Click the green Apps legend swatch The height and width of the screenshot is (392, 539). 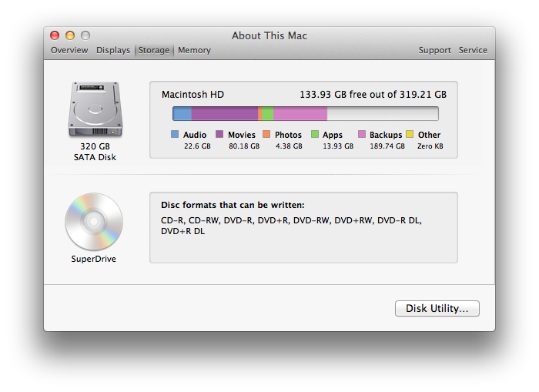(314, 134)
